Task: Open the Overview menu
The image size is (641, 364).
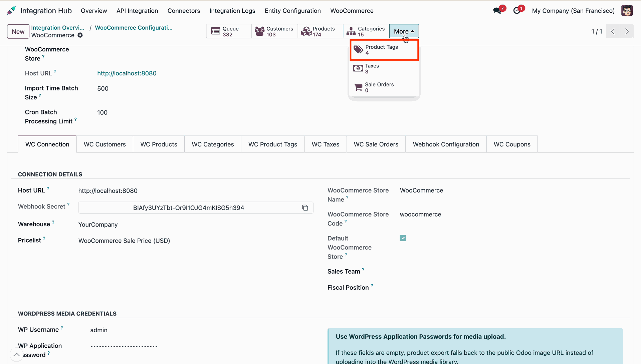Action: pyautogui.click(x=94, y=11)
